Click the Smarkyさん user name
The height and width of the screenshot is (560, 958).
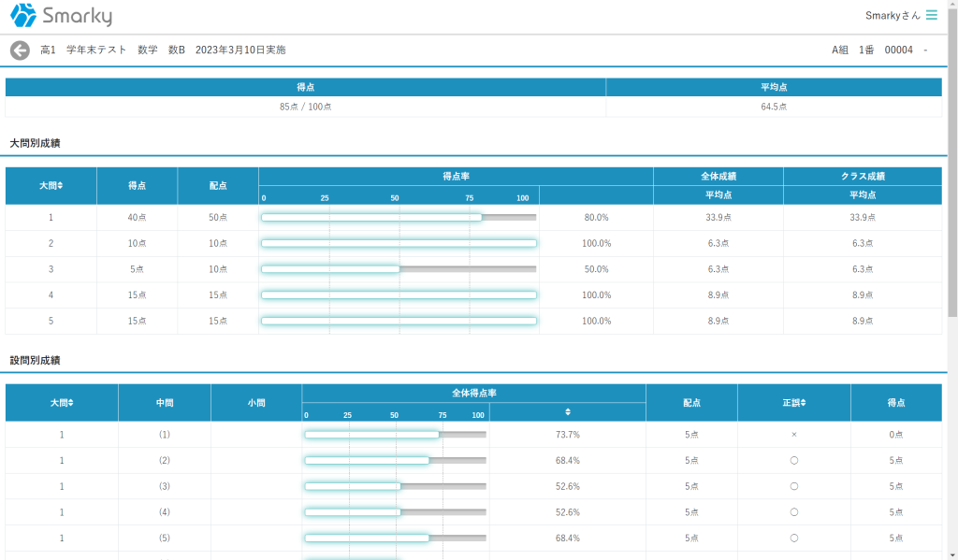[x=893, y=15]
